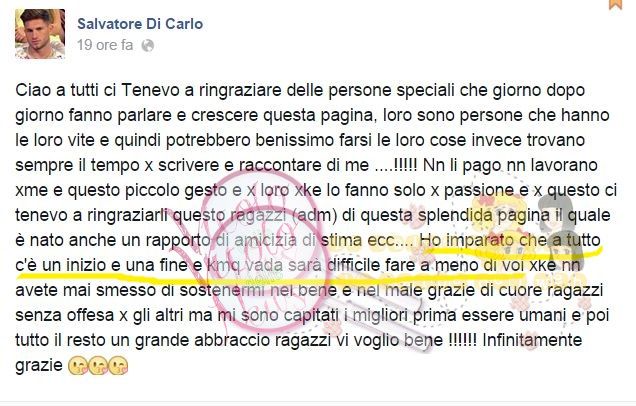636x406 pixels.
Task: Click the highlighted phrase 'Ho imparato che a tutto'
Action: (510, 240)
